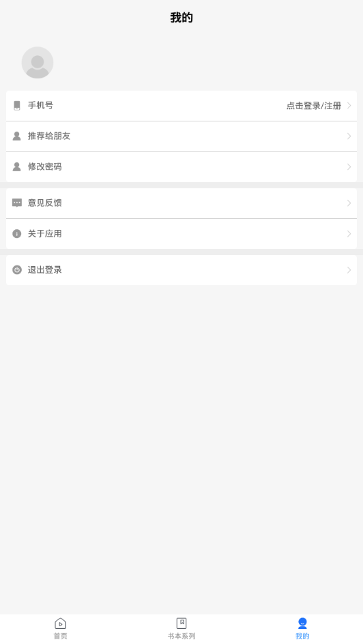
Task: Click the chat bubble icon beside 意见反馈
Action: (17, 203)
